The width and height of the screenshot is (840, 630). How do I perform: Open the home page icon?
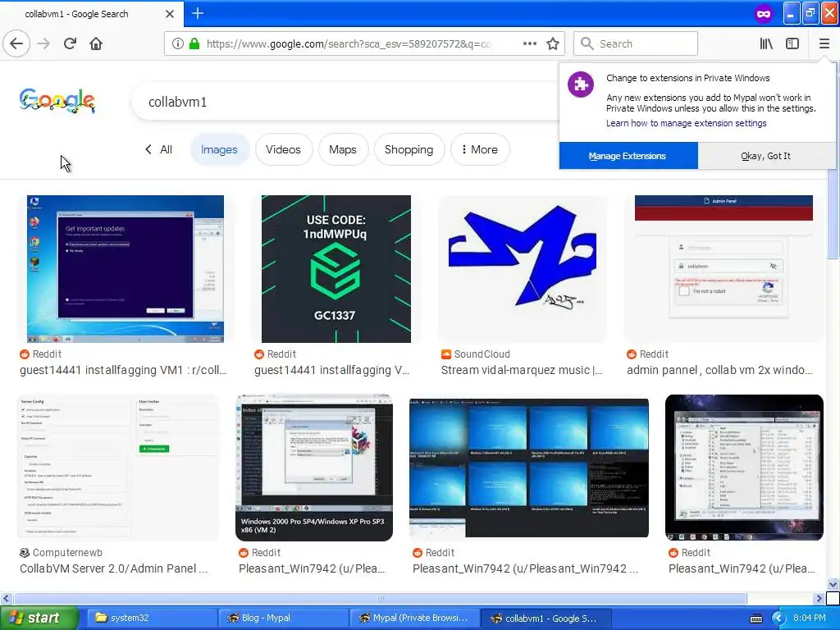coord(96,43)
